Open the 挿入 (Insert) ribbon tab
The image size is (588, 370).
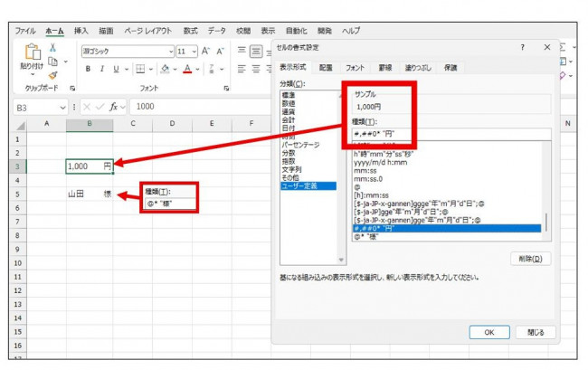coord(82,31)
